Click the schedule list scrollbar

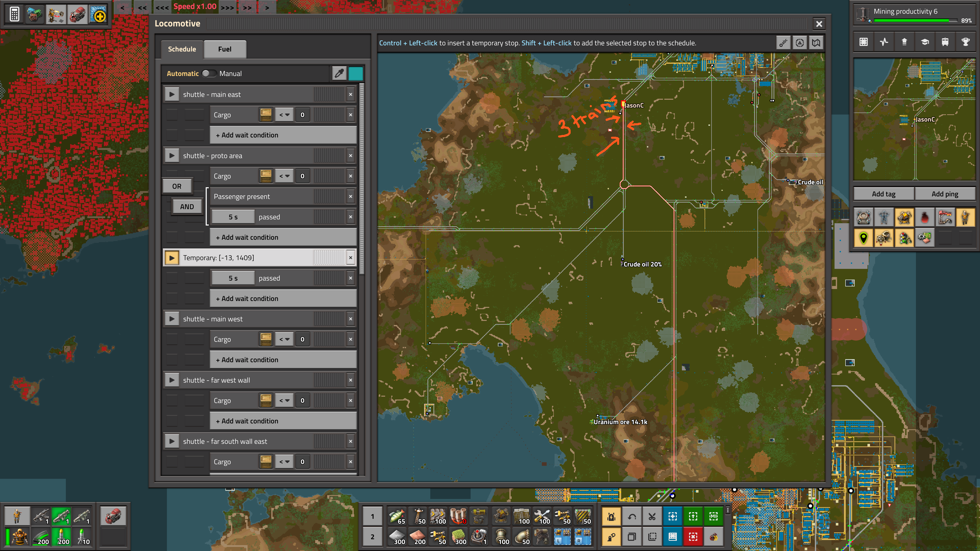tap(361, 179)
